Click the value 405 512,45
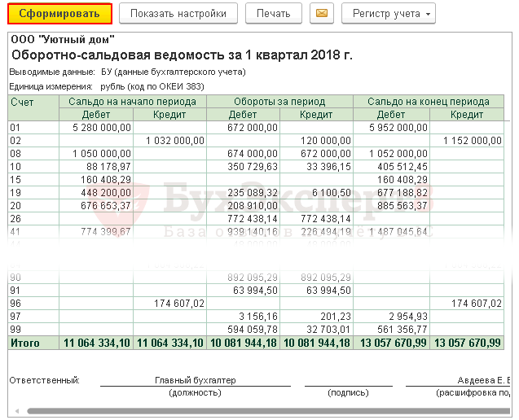 (x=402, y=166)
